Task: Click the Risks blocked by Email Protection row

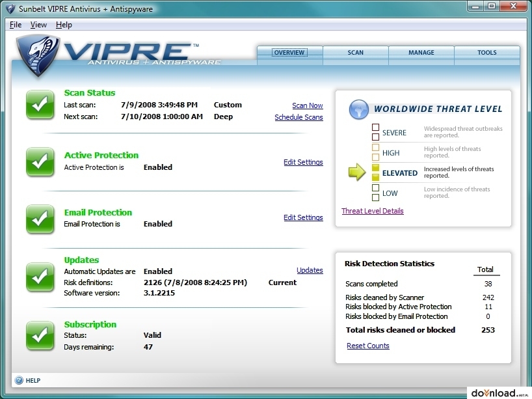Action: click(418, 316)
